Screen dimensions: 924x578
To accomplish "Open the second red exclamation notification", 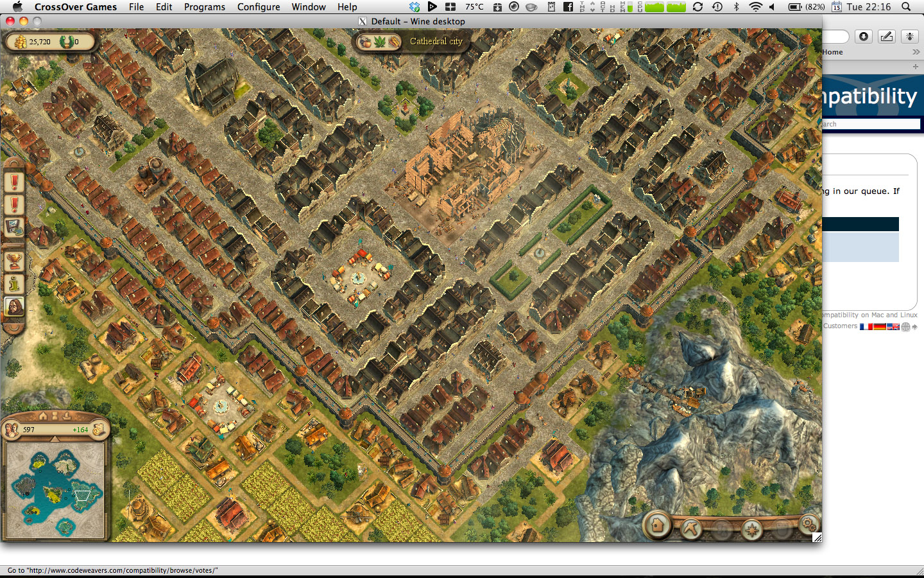I will tap(14, 205).
